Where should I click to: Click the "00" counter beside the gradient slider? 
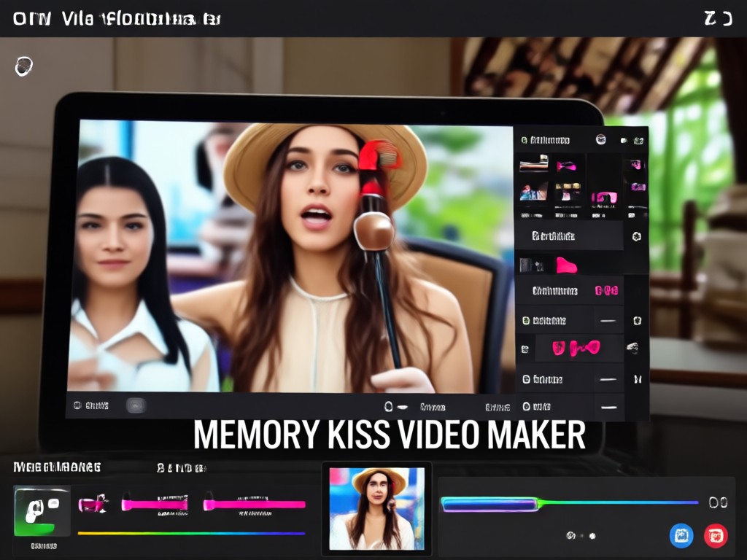pos(718,502)
